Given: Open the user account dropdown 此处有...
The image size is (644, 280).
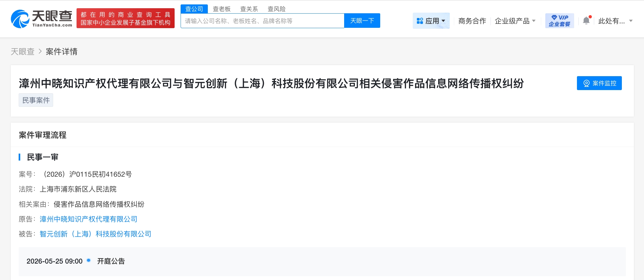Looking at the screenshot, I should (615, 21).
